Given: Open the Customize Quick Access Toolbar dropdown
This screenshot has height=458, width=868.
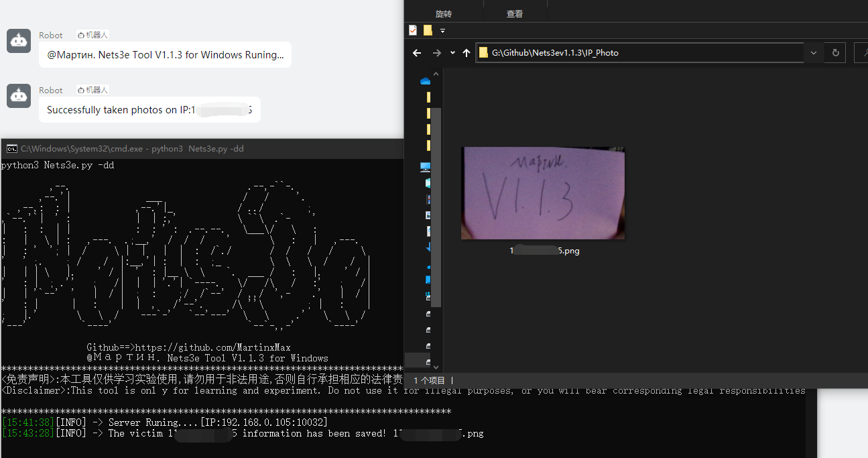Looking at the screenshot, I should tap(442, 30).
